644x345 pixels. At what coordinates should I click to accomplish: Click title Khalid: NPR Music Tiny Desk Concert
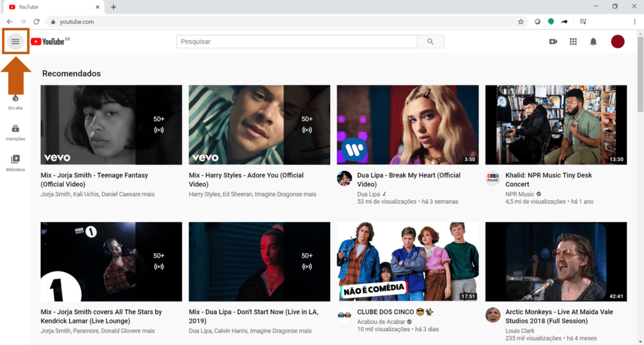tap(548, 179)
